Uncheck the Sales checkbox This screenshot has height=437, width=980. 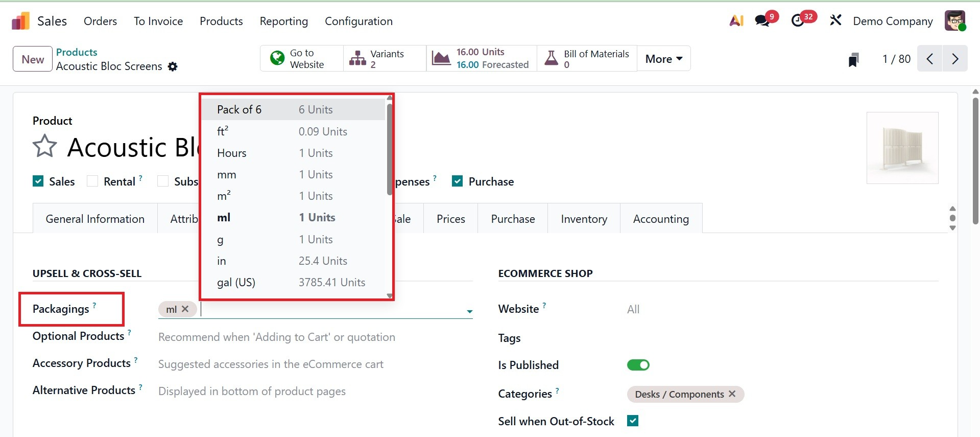tap(38, 181)
